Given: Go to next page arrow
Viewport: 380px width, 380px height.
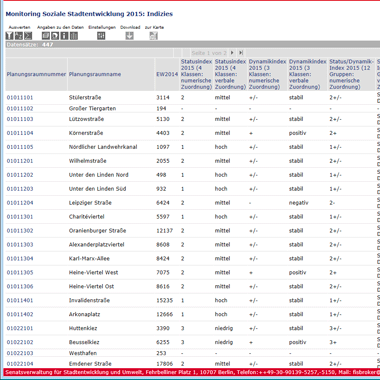Looking at the screenshot, I should 232,53.
